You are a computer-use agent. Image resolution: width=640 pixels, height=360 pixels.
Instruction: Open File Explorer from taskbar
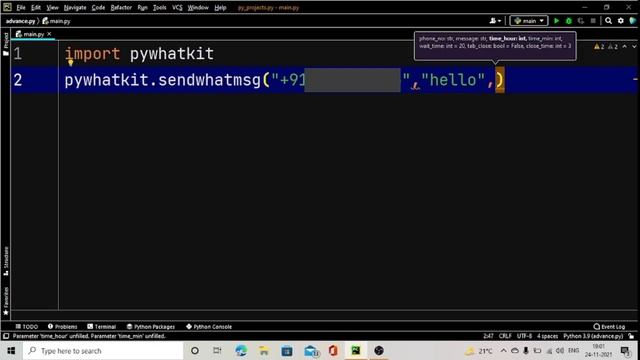coord(264,351)
